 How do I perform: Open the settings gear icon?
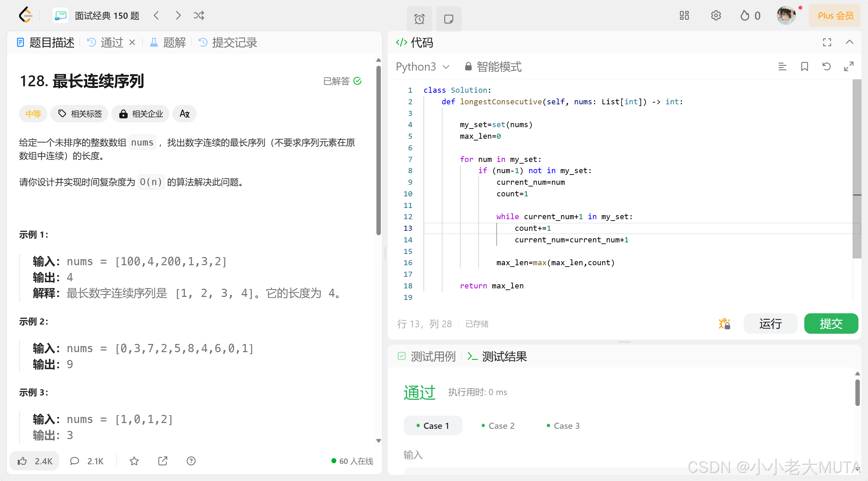(x=716, y=16)
